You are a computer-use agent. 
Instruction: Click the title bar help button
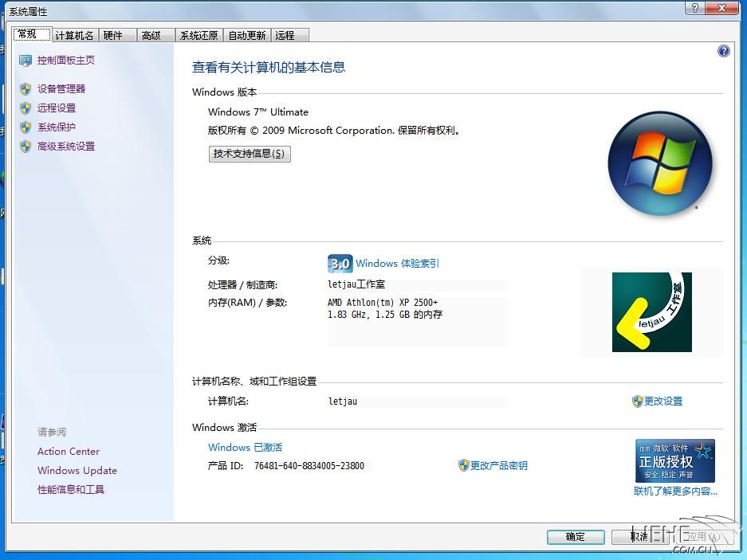click(695, 8)
